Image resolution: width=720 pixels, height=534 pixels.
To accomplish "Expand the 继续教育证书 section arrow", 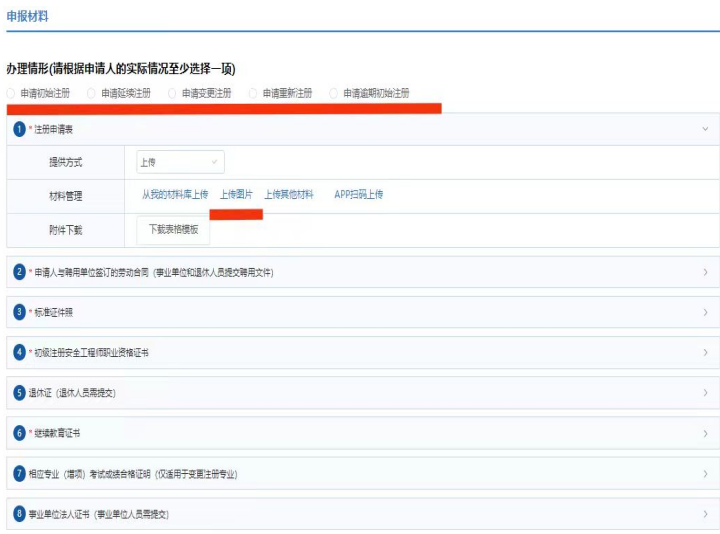I will tap(705, 433).
